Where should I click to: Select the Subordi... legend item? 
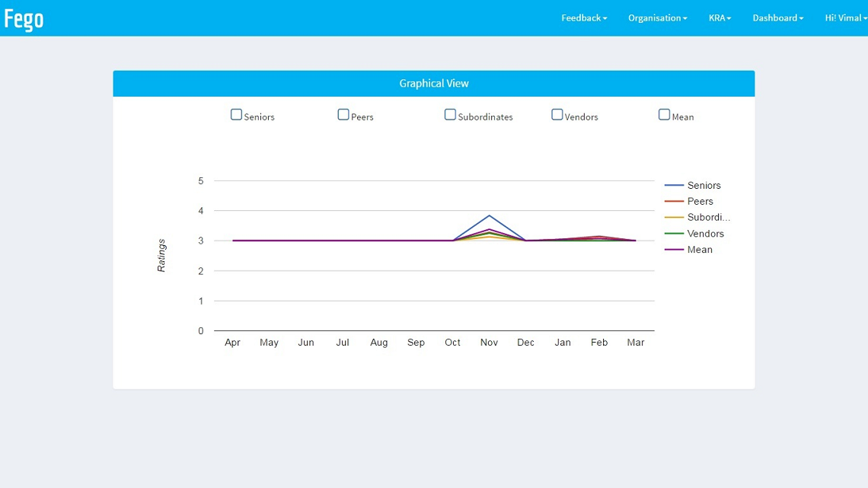pos(708,218)
